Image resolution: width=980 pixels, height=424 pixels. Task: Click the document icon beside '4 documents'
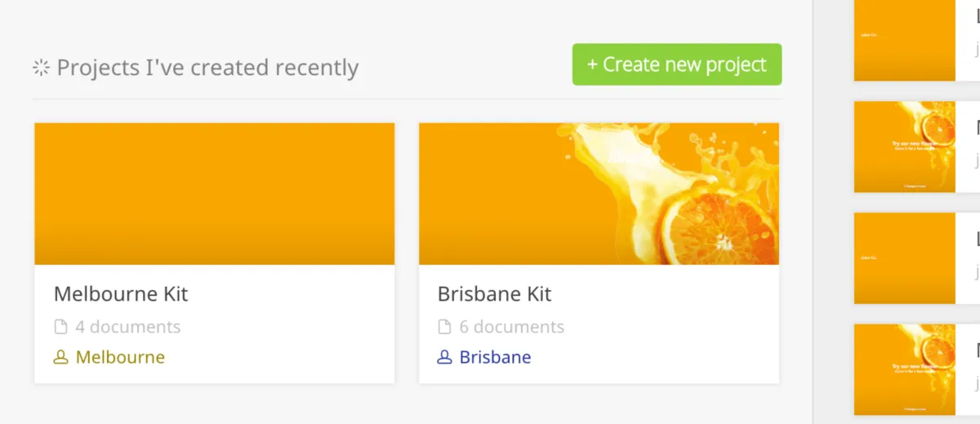pos(60,328)
